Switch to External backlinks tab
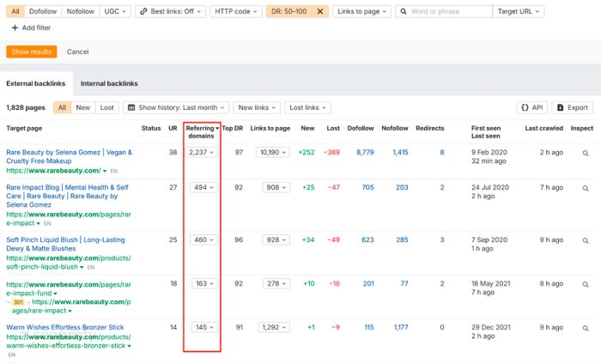Screen dimensions: 601x364 [x=36, y=83]
